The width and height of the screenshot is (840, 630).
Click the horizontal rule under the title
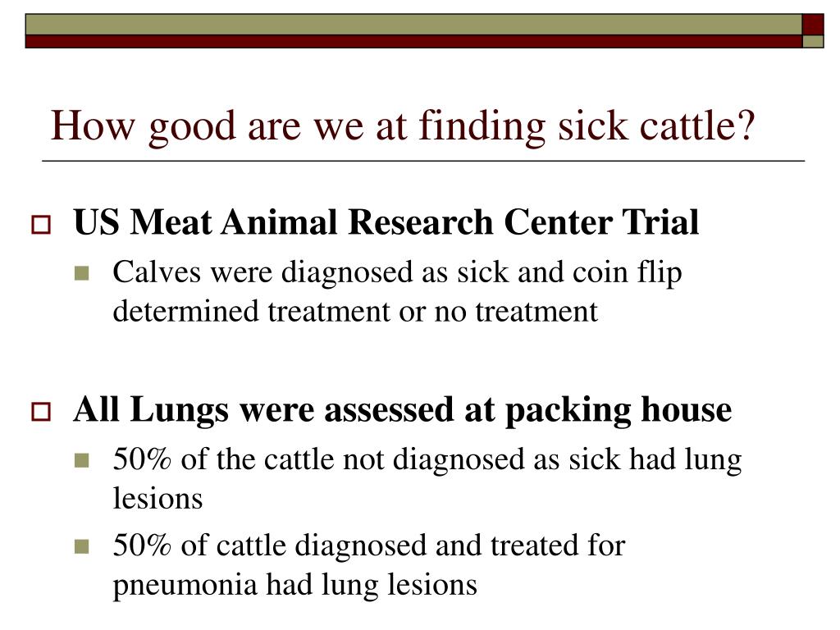coord(423,161)
